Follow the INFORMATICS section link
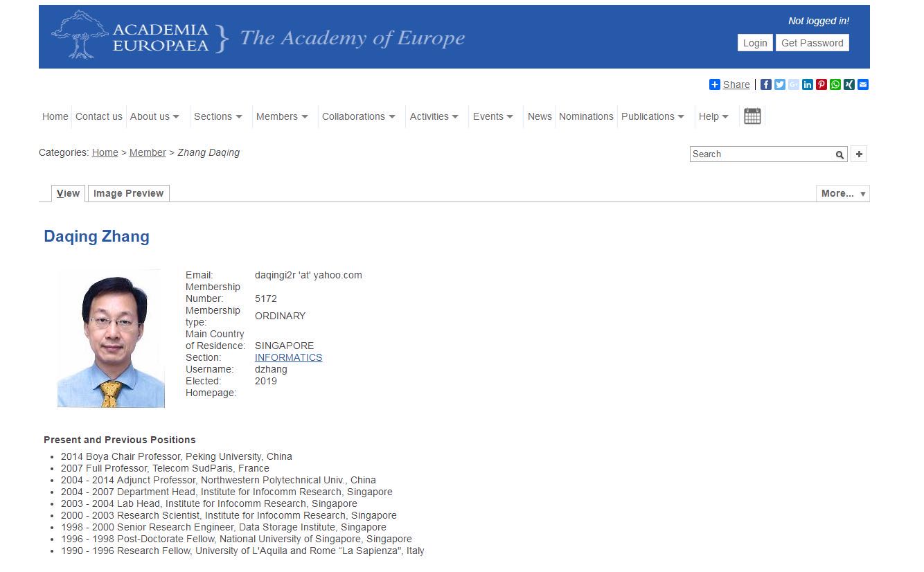This screenshot has width=924, height=572. 288,357
